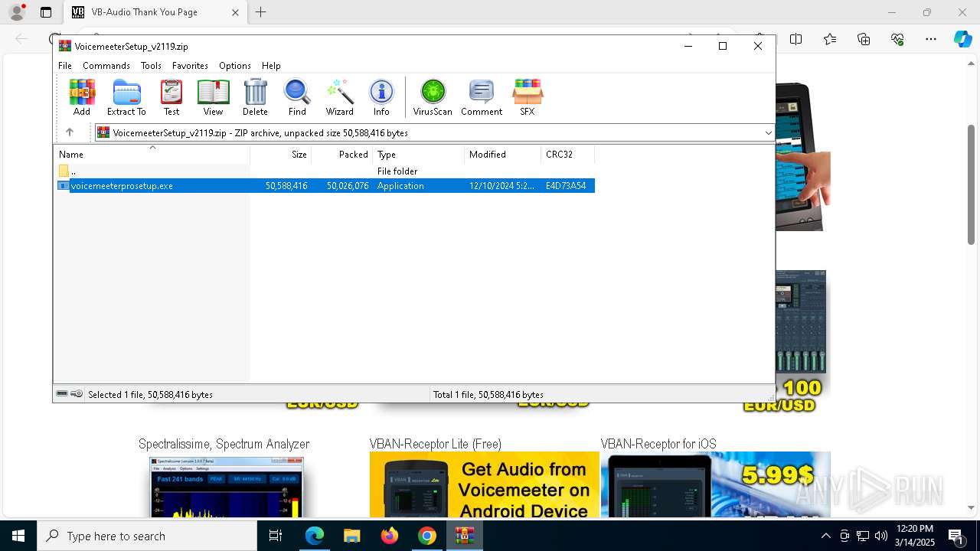Sort by the Packed column header
980x551 pixels.
tap(342, 155)
